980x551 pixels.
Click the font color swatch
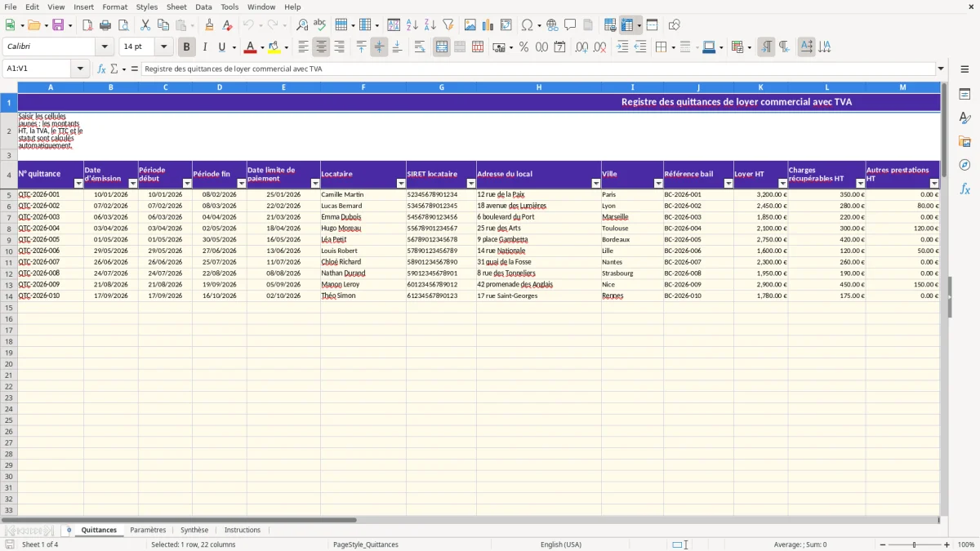click(250, 47)
